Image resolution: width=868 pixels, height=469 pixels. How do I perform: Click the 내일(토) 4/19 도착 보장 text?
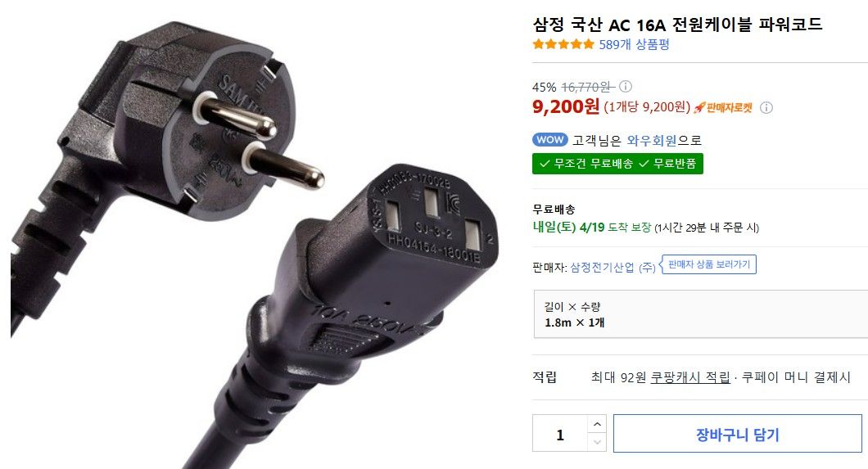[x=591, y=228]
